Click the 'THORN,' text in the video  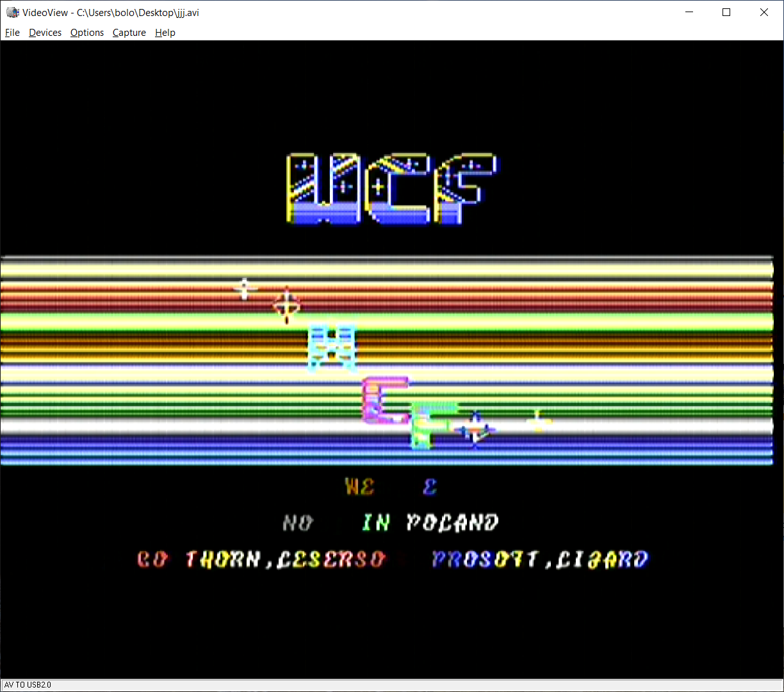231,559
